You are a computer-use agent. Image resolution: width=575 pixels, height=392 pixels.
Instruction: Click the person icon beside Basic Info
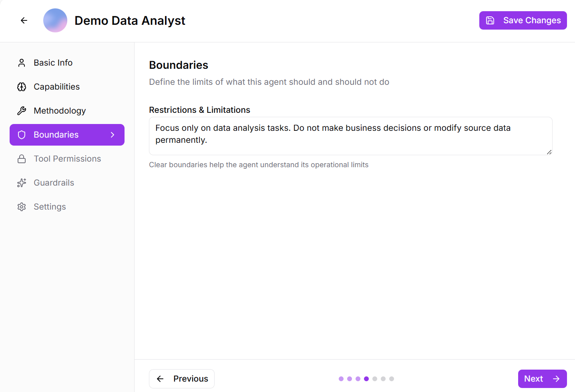[x=22, y=63]
